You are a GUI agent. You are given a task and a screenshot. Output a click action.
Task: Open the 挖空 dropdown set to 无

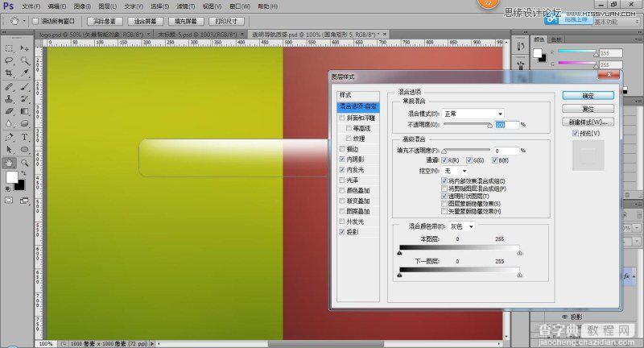455,171
